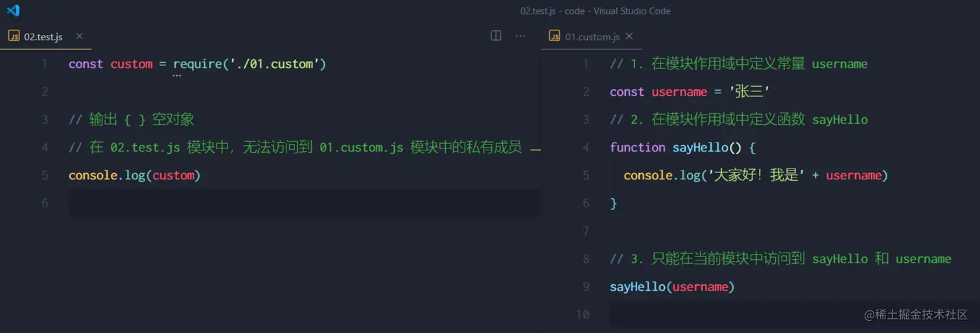Click the comment about 无法访问到 01.custom.js 私有成员

[295, 148]
